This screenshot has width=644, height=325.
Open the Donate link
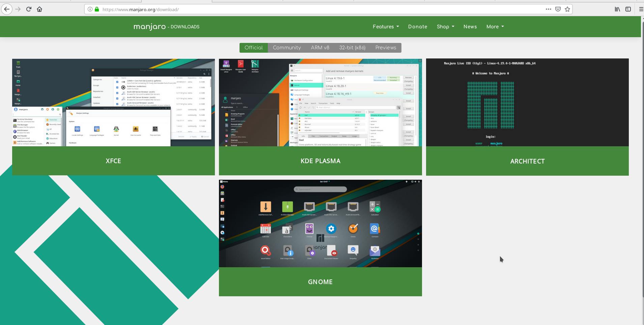click(418, 27)
